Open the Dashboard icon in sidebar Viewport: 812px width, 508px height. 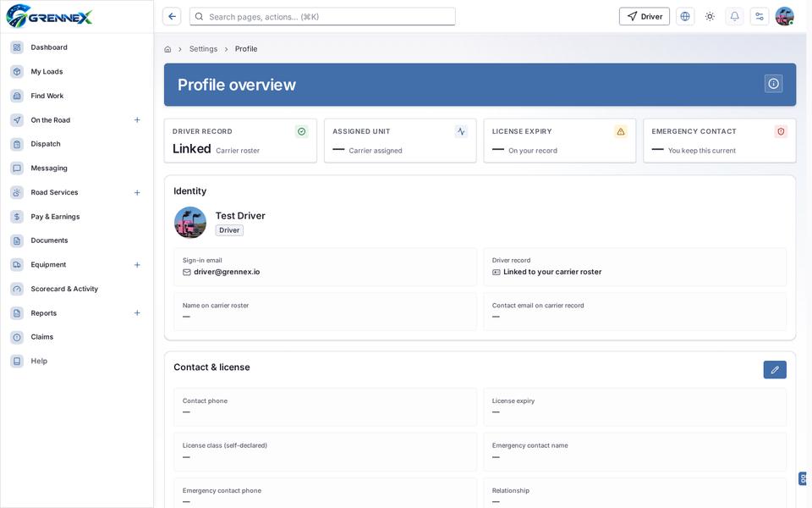coord(17,47)
